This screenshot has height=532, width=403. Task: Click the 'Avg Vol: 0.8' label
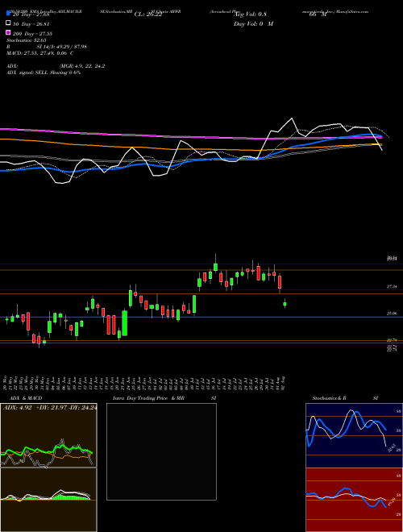pos(251,15)
